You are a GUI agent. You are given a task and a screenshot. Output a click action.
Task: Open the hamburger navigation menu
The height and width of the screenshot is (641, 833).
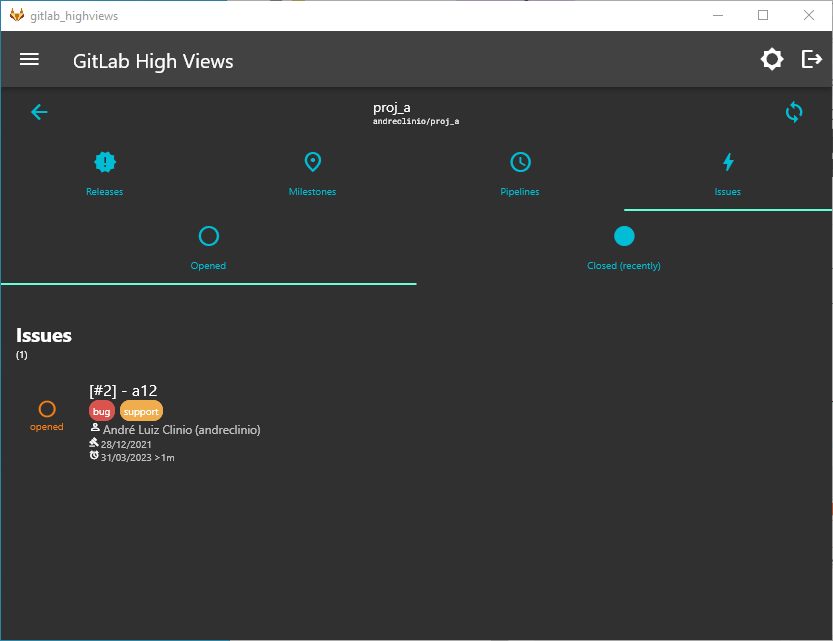(x=29, y=59)
